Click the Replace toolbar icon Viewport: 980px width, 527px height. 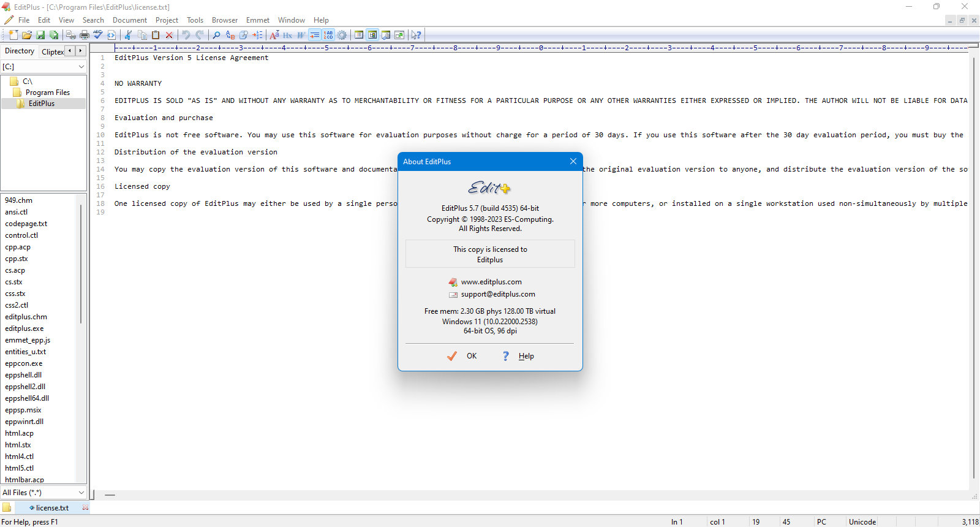[x=230, y=35]
